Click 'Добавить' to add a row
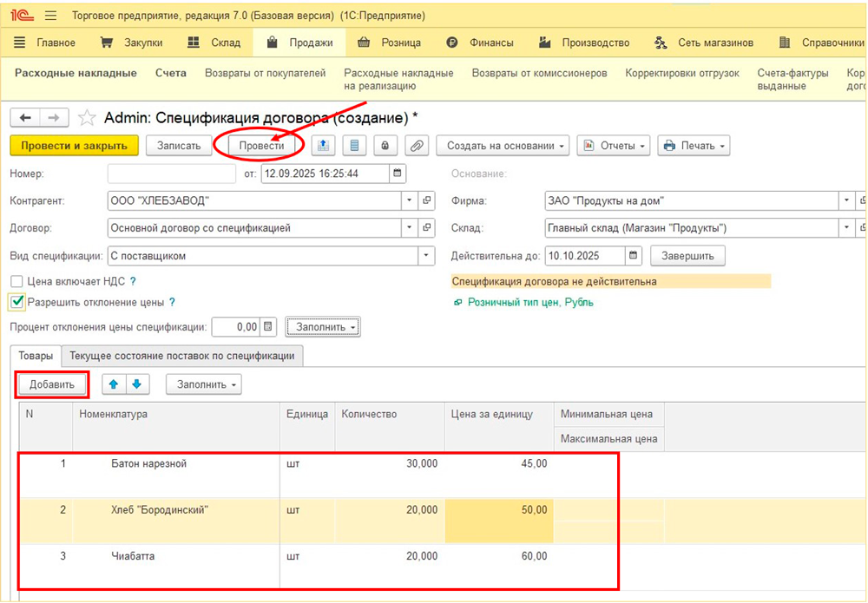 point(52,384)
